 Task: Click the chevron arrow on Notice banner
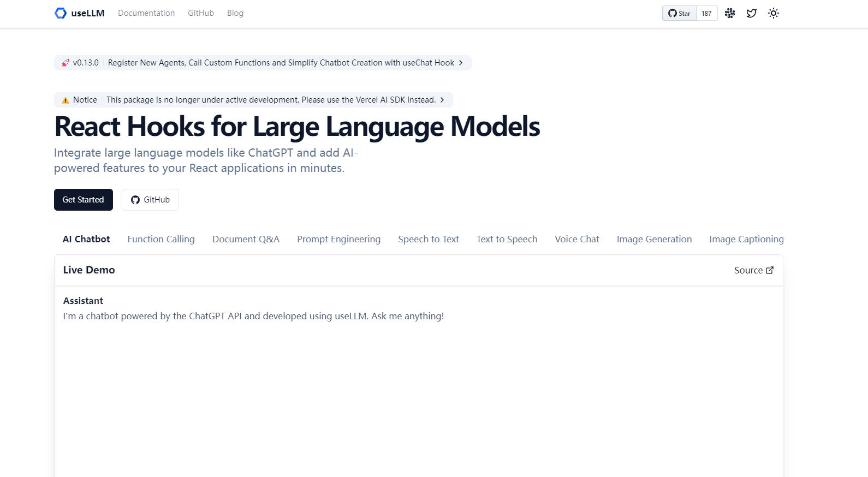[x=442, y=100]
